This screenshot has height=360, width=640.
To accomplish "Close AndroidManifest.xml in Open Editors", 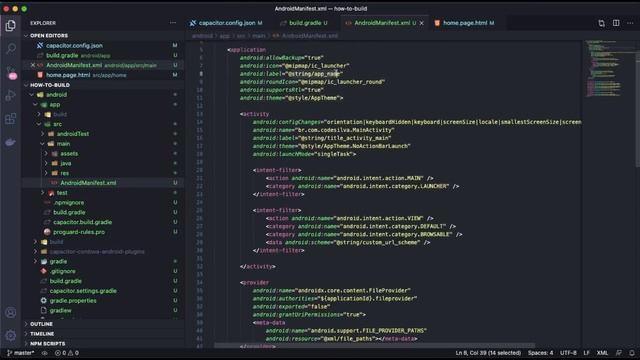I will click(x=33, y=65).
